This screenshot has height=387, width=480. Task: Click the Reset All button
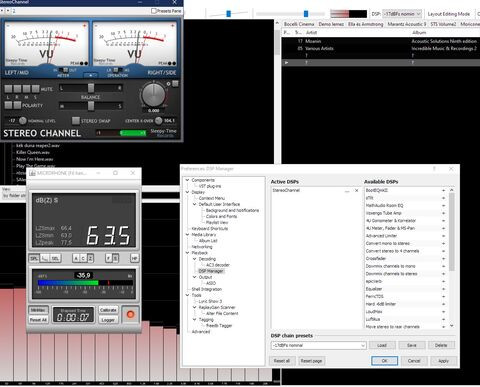pyautogui.click(x=38, y=320)
